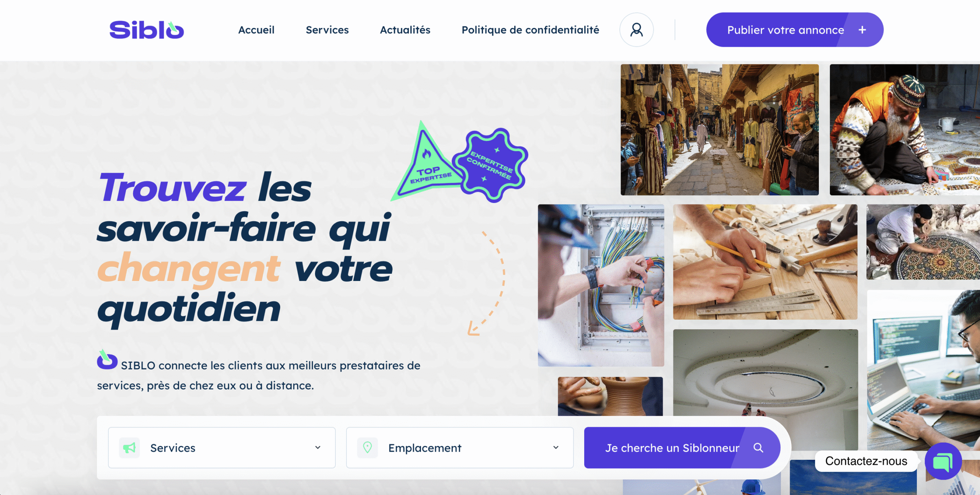This screenshot has height=495, width=980.
Task: Click the electrician wiring panel photo
Action: [x=601, y=285]
